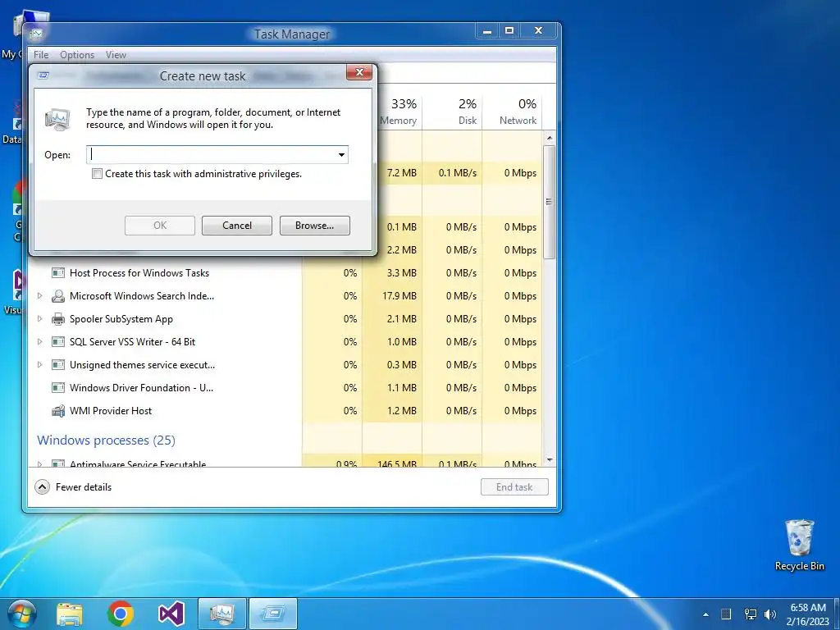Screen dimensions: 840x630
Task: Click the 1.2 MB memory value
Action: [x=402, y=411]
